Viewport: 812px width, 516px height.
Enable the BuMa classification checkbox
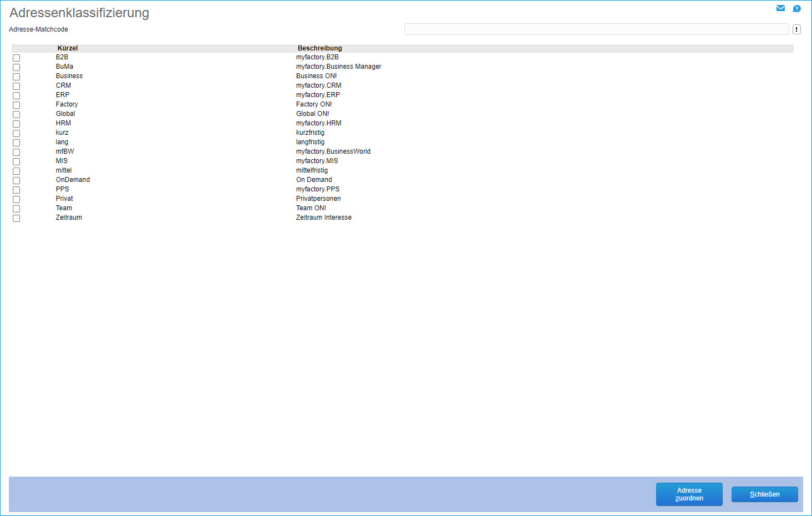[16, 67]
